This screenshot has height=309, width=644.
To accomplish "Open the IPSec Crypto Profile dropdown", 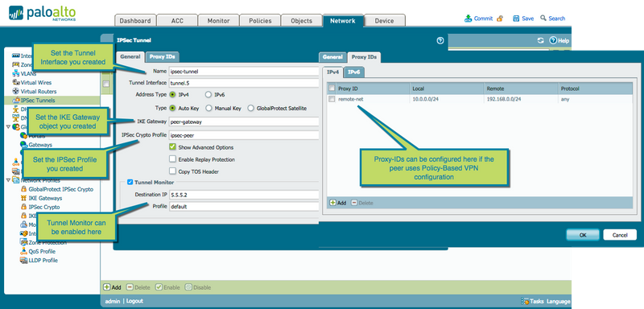I will click(244, 135).
